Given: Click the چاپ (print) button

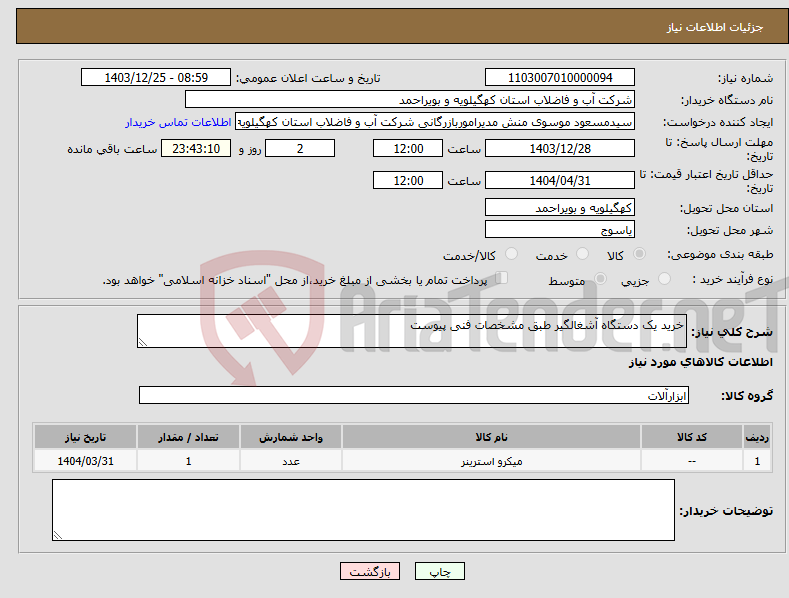Looking at the screenshot, I should click(439, 572).
